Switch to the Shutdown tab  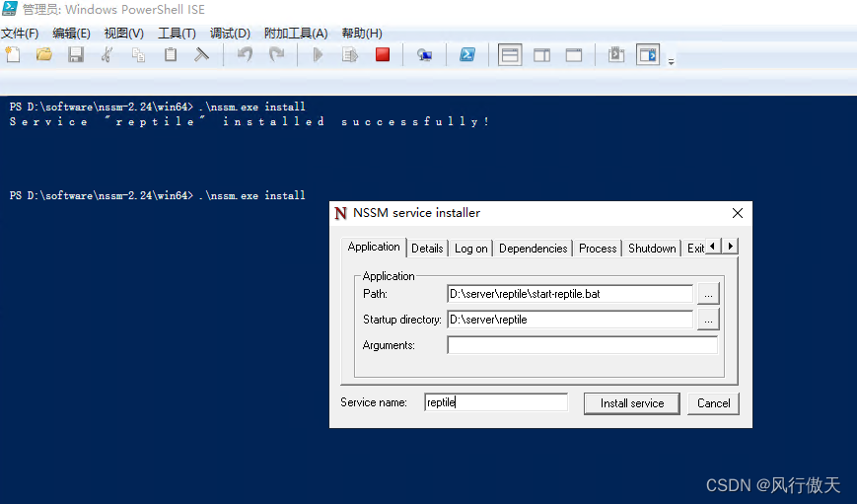click(652, 249)
